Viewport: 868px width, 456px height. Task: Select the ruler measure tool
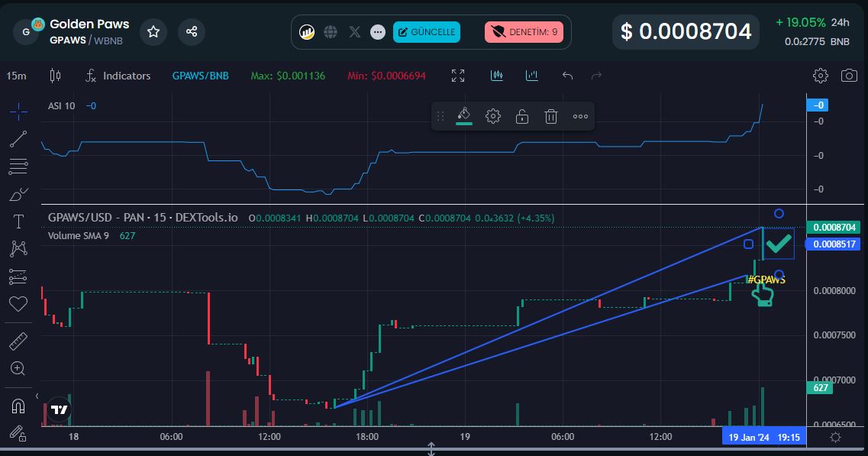(18, 341)
